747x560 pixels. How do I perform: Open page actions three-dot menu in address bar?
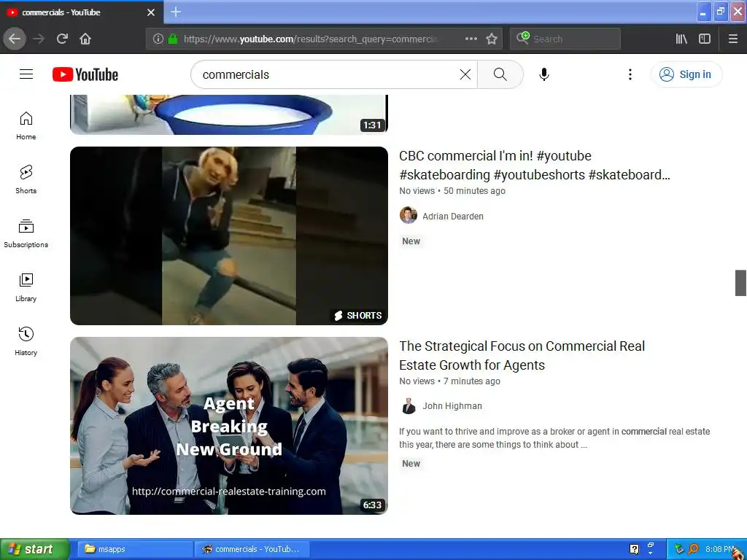471,39
